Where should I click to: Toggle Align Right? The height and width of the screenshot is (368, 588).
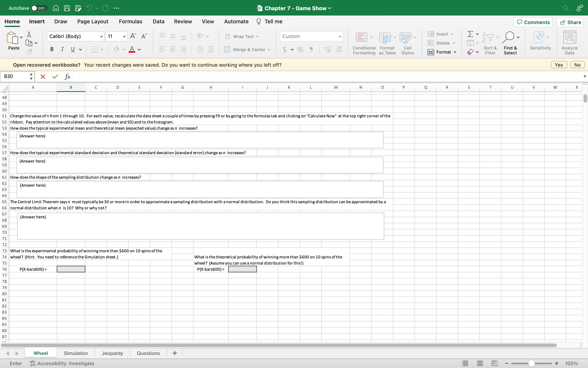point(183,49)
